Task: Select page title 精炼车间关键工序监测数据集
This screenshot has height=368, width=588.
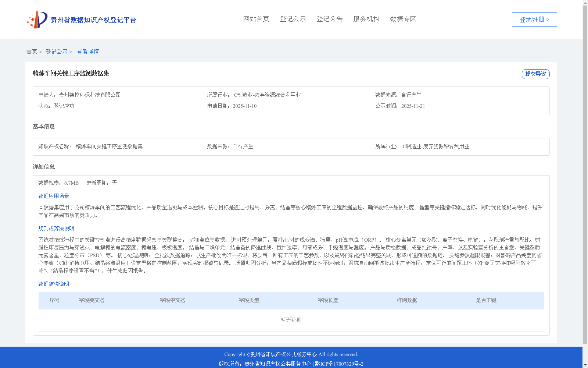Action: (x=71, y=73)
